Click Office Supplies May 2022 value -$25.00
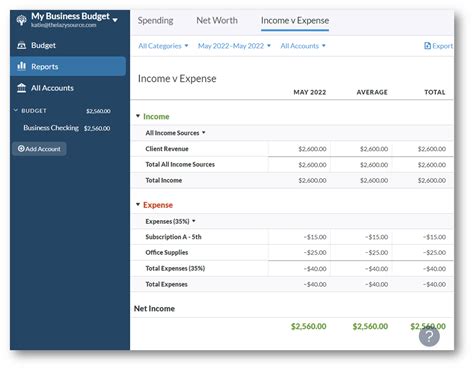 [x=315, y=253]
